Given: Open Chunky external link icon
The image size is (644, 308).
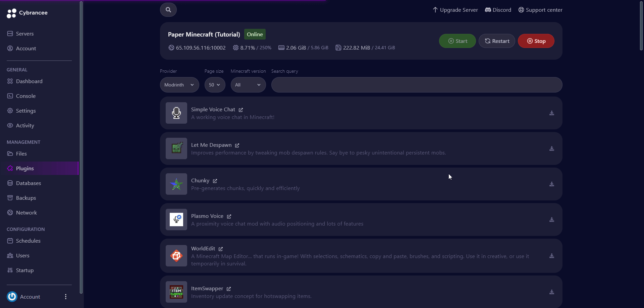Looking at the screenshot, I should tap(215, 181).
